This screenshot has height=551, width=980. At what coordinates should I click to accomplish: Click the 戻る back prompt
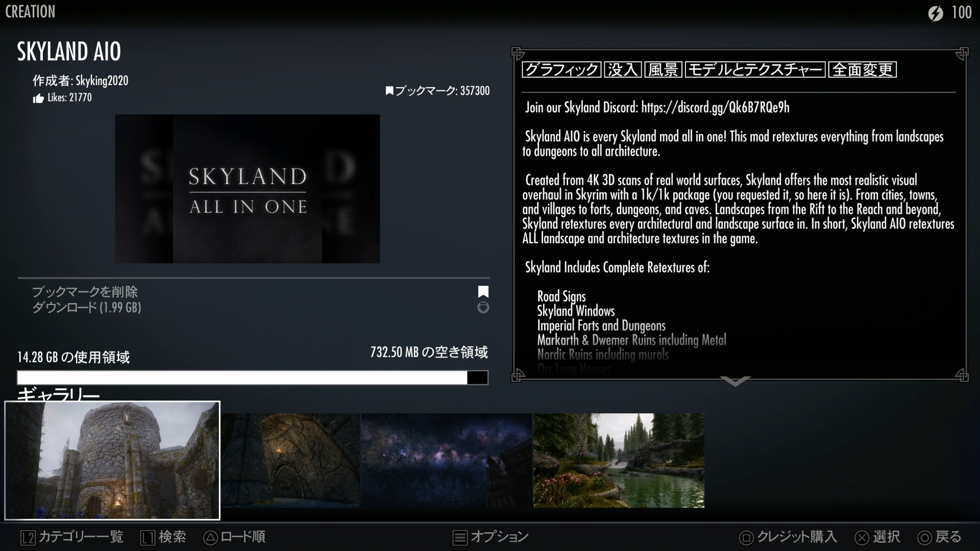(x=948, y=537)
